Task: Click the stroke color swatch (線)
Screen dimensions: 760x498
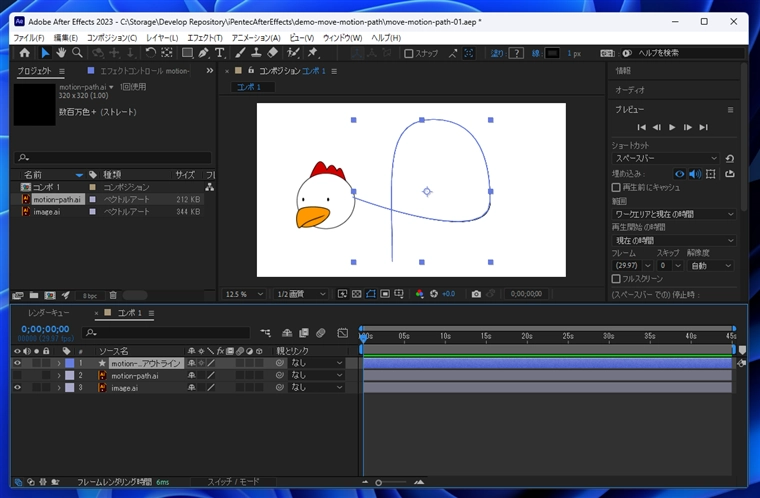Action: (x=553, y=53)
